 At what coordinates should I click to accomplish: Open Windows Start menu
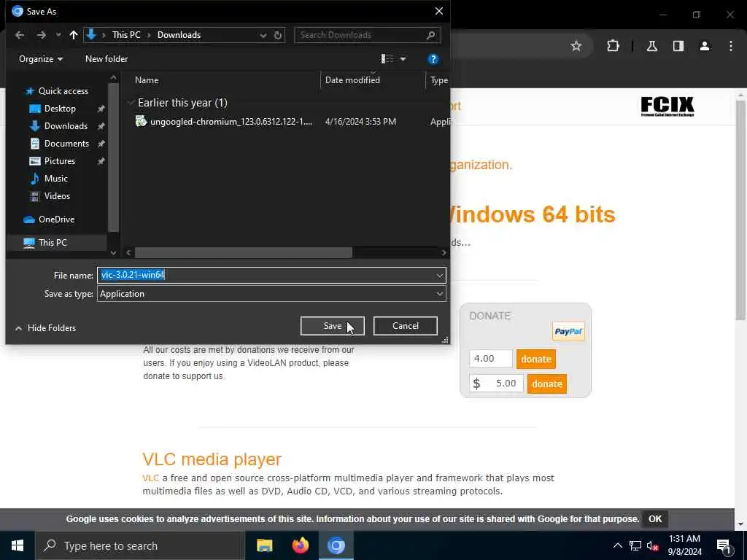18,545
